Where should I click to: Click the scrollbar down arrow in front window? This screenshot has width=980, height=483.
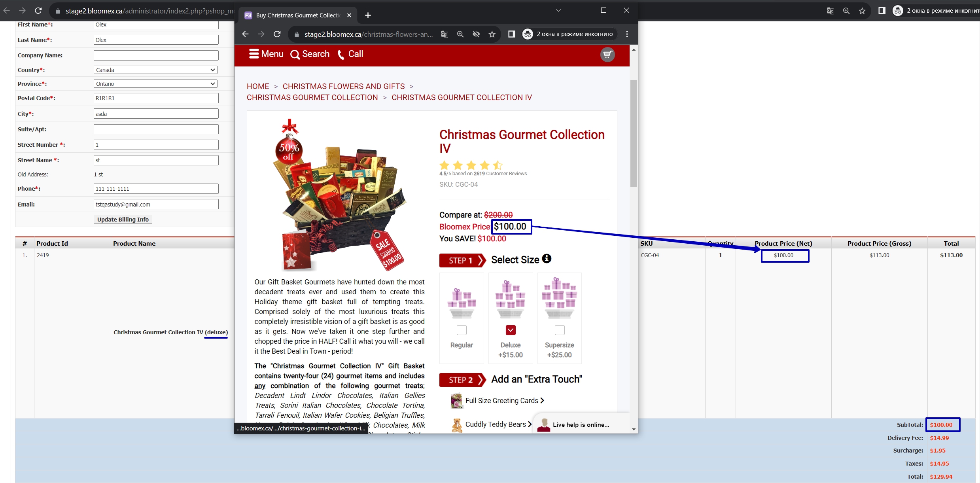point(634,429)
